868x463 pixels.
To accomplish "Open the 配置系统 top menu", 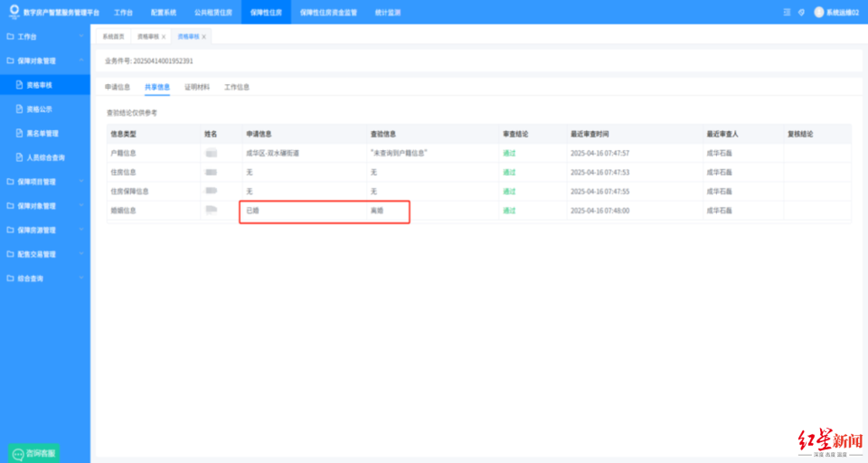I will click(164, 12).
